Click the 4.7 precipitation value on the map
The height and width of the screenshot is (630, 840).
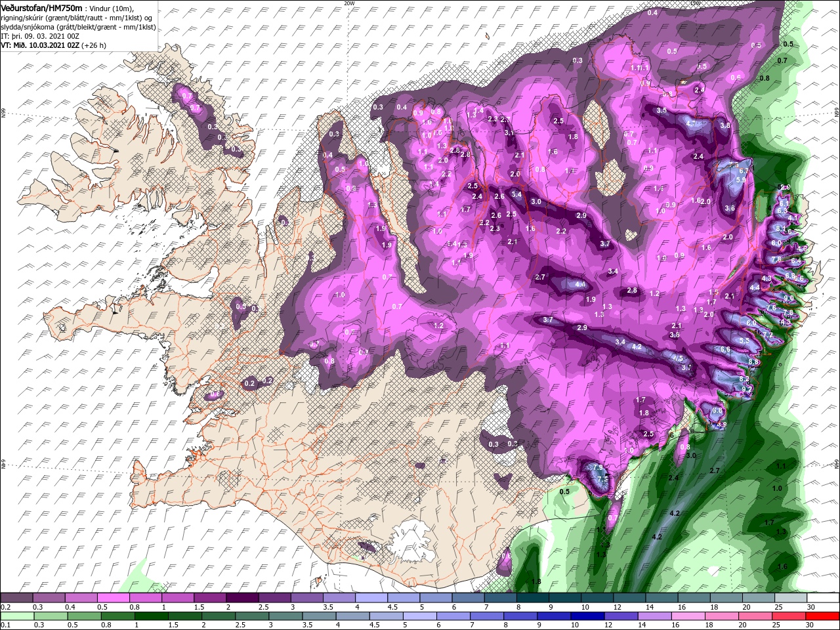pyautogui.click(x=691, y=123)
